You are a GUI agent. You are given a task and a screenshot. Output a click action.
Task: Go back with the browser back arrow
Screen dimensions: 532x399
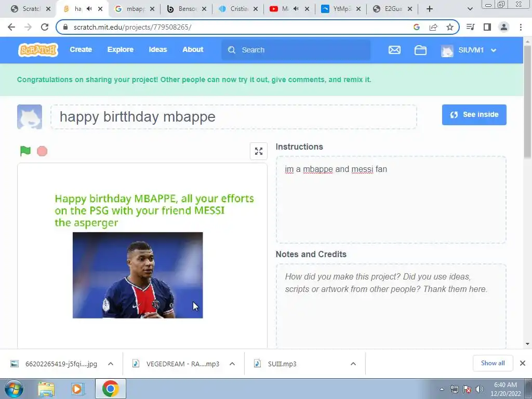pyautogui.click(x=11, y=27)
